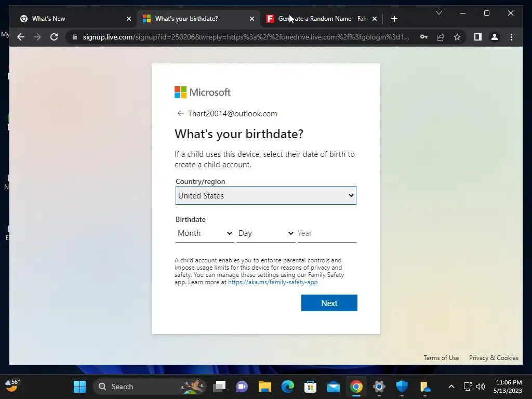Screen dimensions: 532x399
Task: Open the Chat app on taskbar
Action: coord(242,387)
